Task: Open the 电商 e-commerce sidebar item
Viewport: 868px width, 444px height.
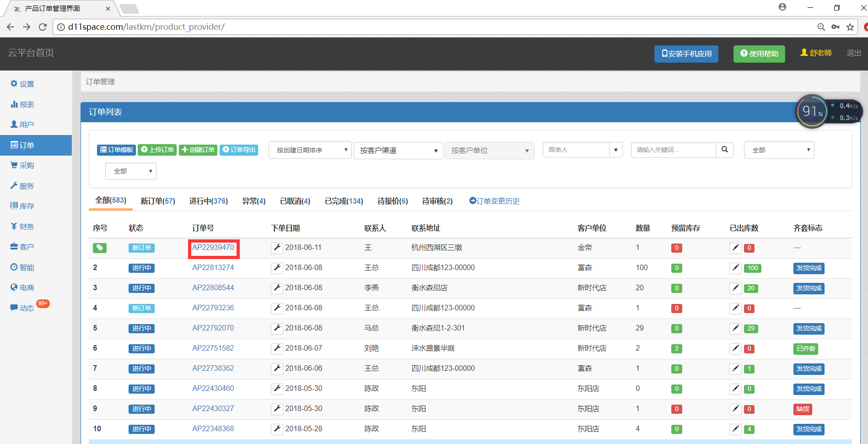Action: 22,287
